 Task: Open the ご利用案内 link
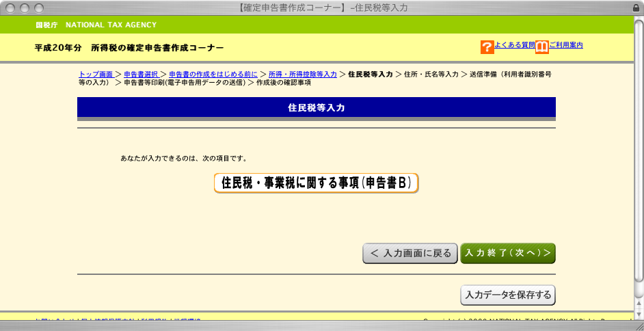(565, 45)
